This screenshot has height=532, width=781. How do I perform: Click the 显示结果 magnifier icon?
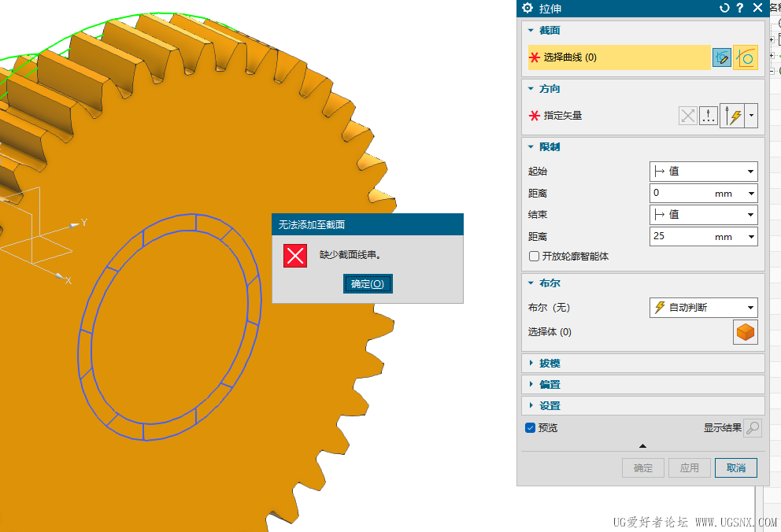[x=753, y=428]
